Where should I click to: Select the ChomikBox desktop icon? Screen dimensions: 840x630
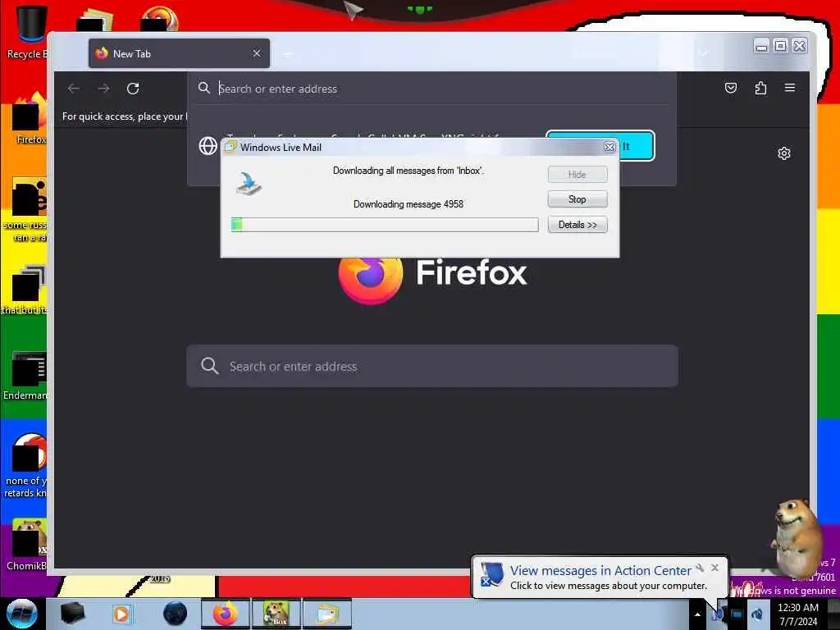coord(27,545)
